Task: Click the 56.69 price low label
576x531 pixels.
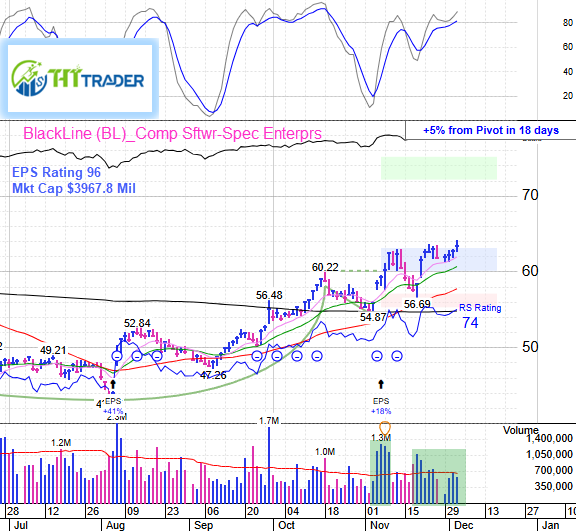Action: [417, 304]
